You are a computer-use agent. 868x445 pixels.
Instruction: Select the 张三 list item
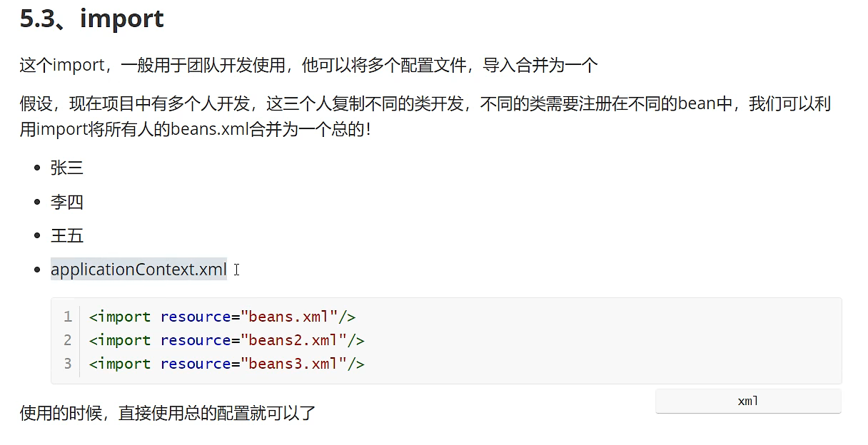click(x=66, y=168)
